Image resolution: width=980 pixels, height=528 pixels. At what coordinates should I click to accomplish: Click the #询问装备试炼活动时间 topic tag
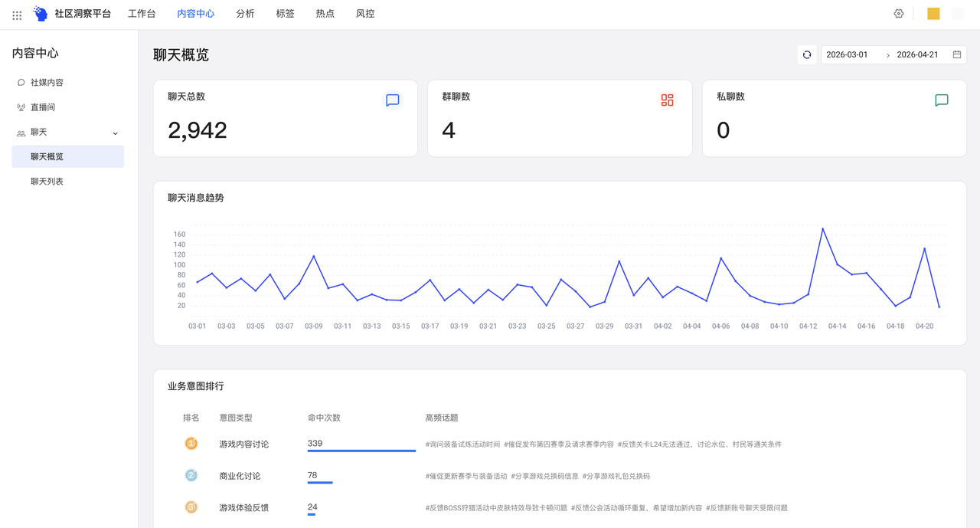point(462,444)
